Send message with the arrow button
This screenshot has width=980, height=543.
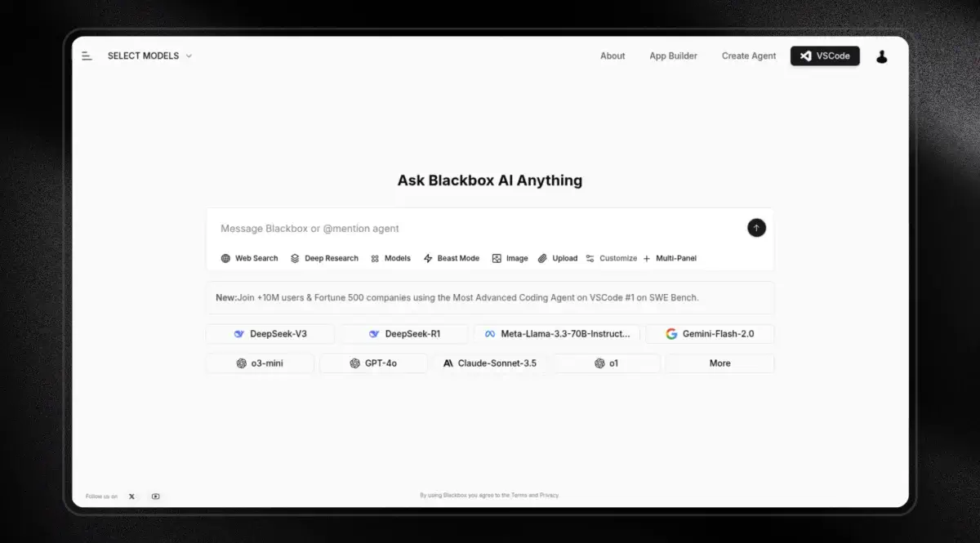756,228
